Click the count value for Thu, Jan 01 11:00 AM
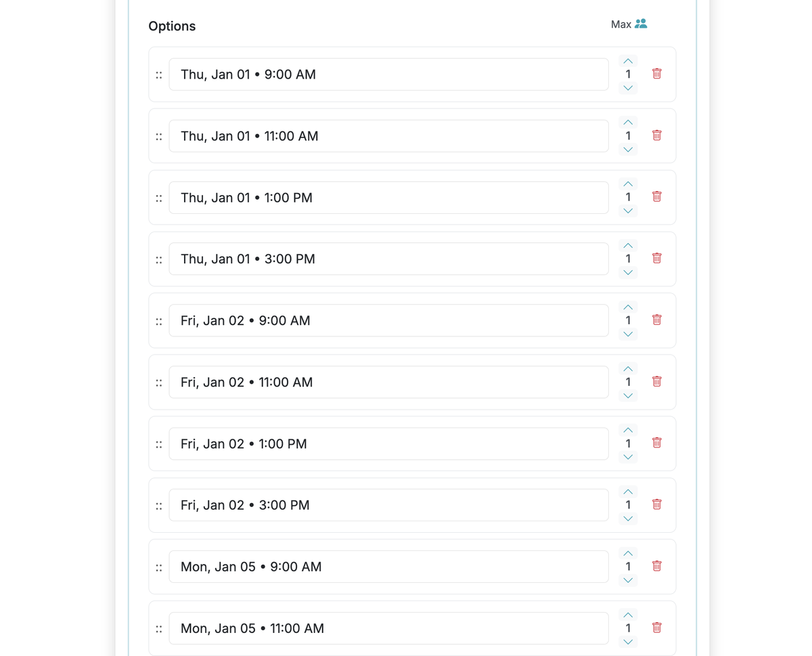This screenshot has height=656, width=812. pyautogui.click(x=627, y=135)
